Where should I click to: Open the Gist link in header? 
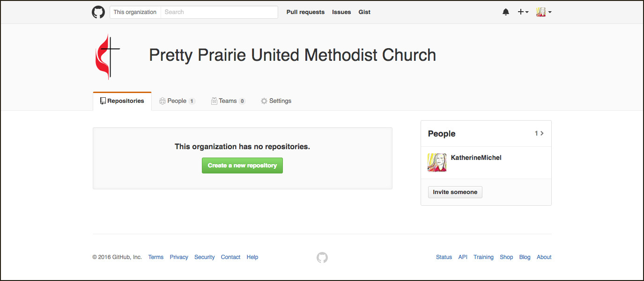(x=364, y=12)
